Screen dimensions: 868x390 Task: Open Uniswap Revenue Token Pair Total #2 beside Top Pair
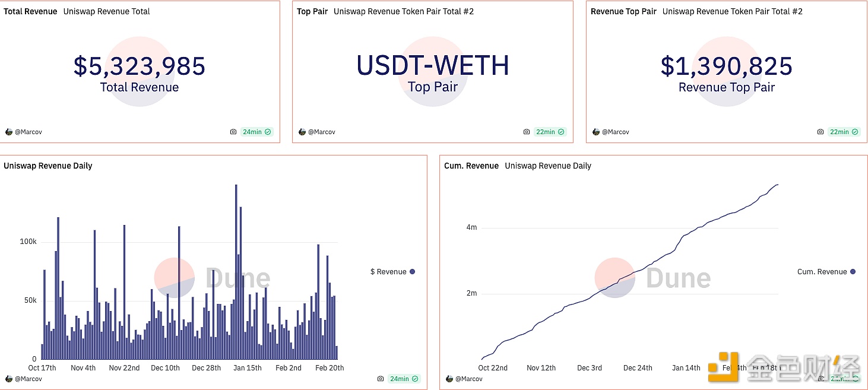pyautogui.click(x=404, y=11)
